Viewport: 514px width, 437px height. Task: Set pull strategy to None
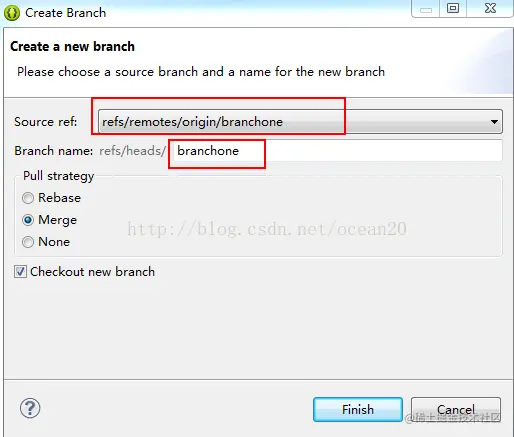pyautogui.click(x=28, y=242)
